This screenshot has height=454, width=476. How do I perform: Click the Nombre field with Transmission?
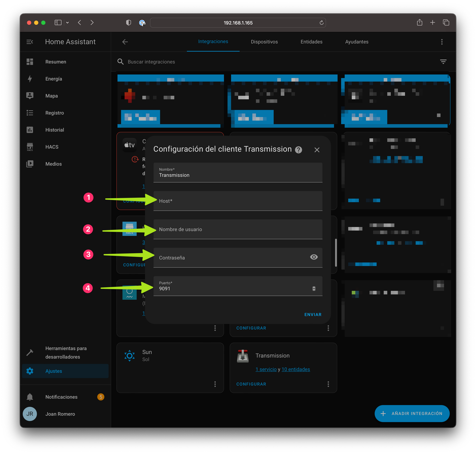[238, 172]
